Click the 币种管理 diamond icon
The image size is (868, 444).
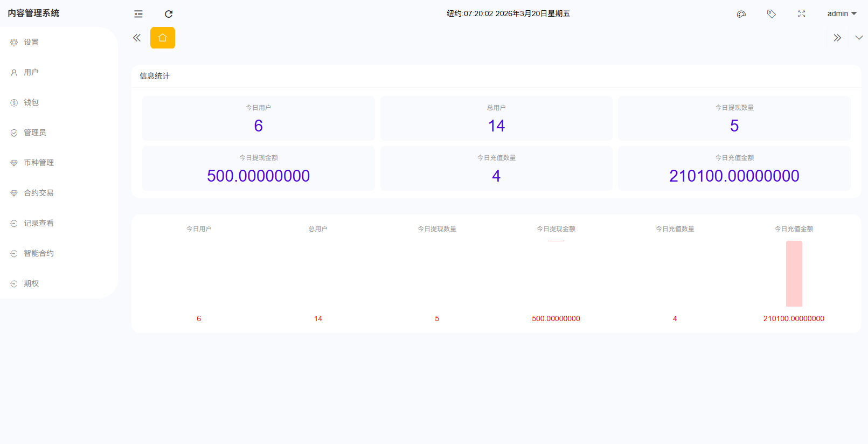14,163
